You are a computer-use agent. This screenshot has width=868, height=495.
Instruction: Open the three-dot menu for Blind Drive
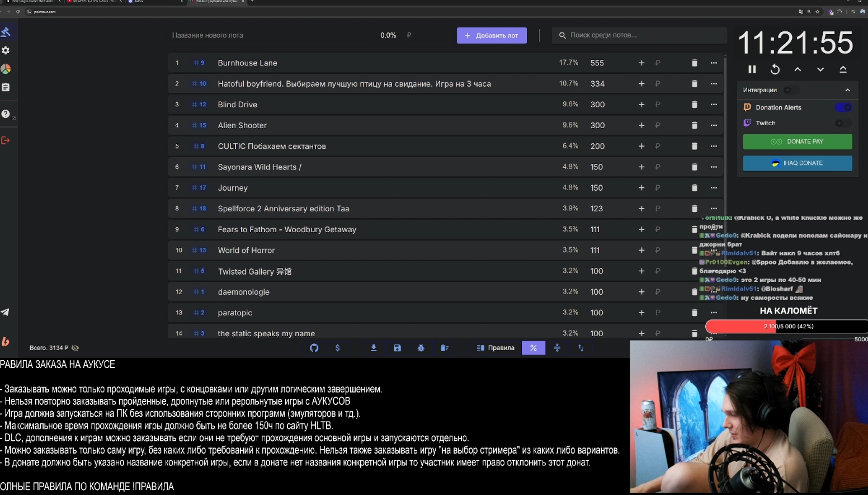pos(714,105)
